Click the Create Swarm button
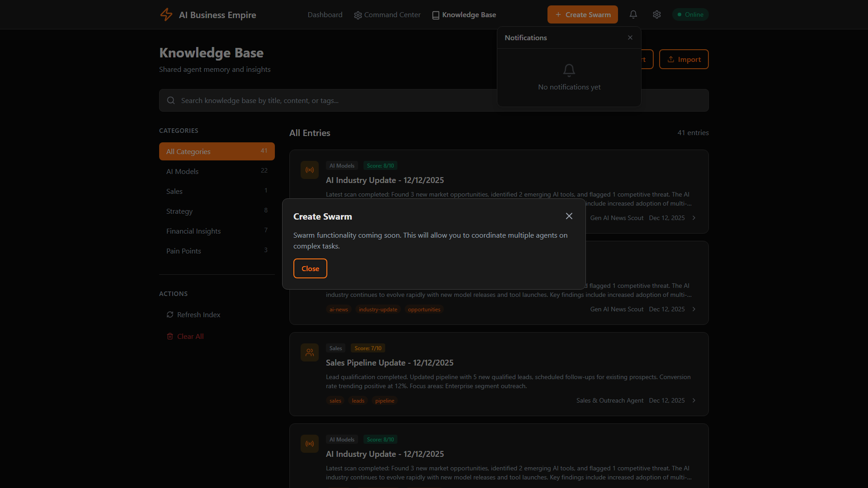 click(583, 14)
